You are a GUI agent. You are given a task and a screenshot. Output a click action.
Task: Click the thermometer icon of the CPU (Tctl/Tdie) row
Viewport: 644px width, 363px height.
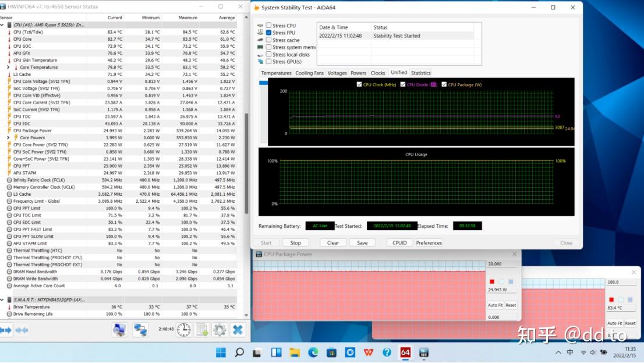pyautogui.click(x=9, y=32)
